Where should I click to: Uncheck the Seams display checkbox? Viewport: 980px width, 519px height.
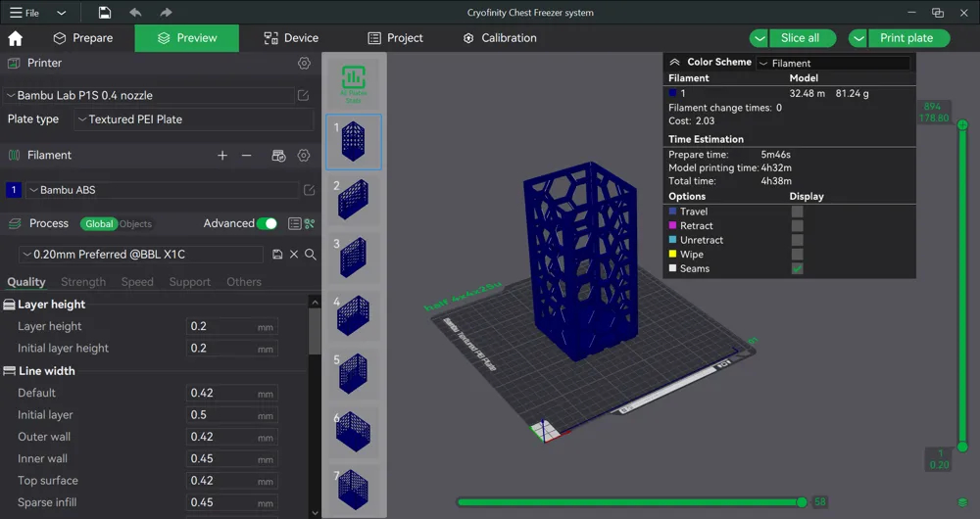tap(797, 268)
